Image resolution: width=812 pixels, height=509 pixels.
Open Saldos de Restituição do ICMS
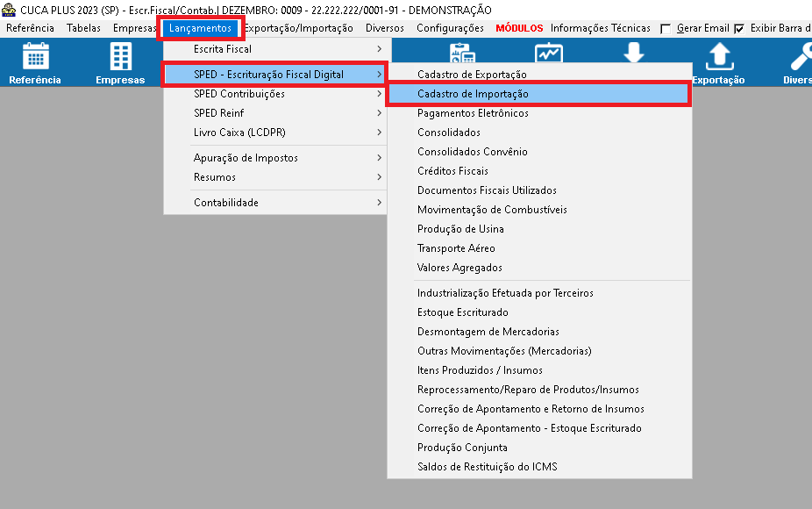pyautogui.click(x=539, y=467)
